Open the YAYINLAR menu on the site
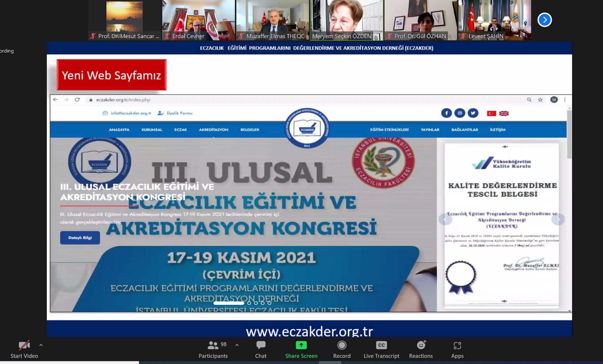The image size is (603, 364). click(430, 130)
